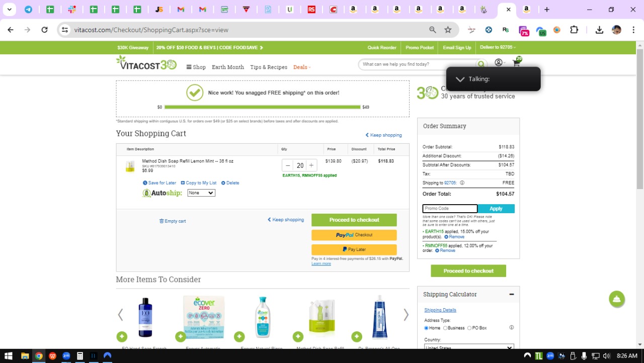Pay with PayPal Checkout button

354,235
